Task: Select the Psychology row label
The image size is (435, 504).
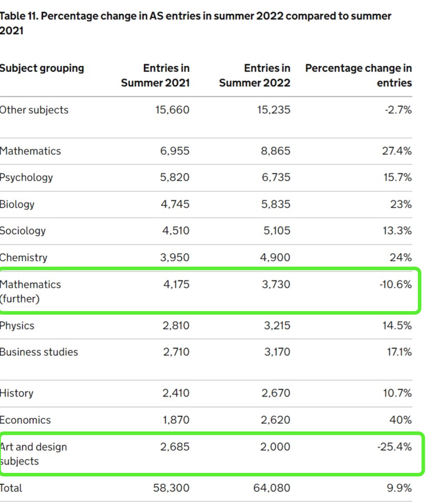Action: click(x=26, y=177)
